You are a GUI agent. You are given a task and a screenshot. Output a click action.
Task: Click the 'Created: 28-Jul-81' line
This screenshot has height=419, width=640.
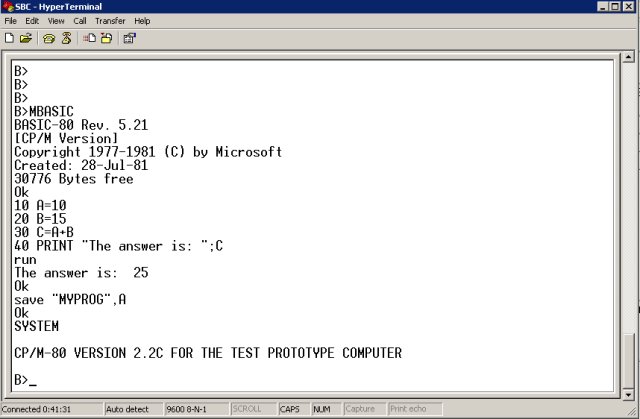click(81, 165)
